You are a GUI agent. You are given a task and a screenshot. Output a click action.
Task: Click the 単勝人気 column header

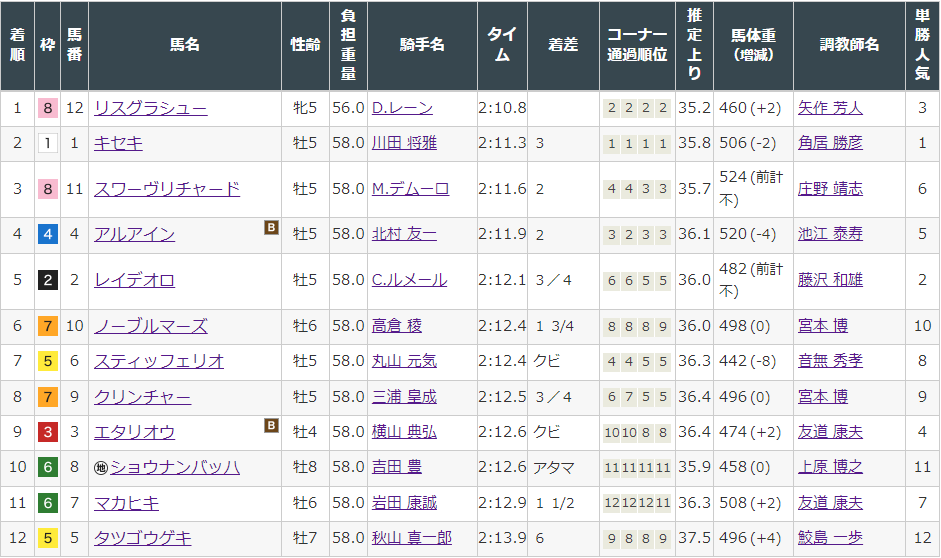click(922, 46)
